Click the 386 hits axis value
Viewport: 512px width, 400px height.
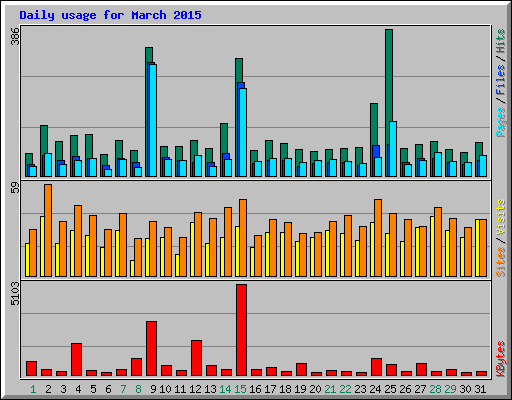coord(15,37)
